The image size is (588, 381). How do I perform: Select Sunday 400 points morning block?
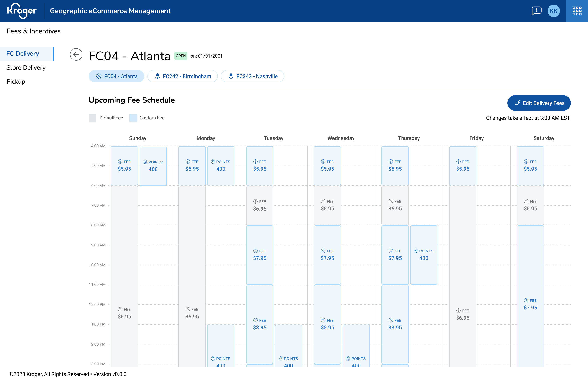[x=153, y=166]
